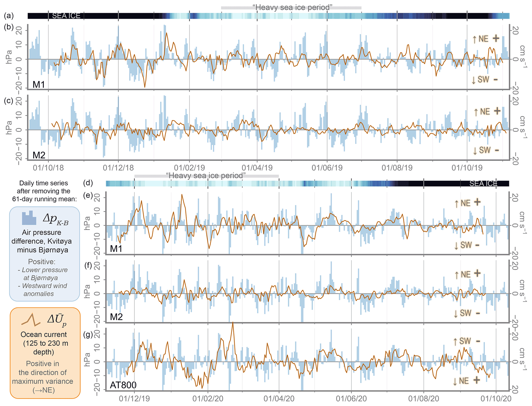Screen dimensions: 532x406
Task: Click the Air pressure difference legend text
Action: (41, 241)
